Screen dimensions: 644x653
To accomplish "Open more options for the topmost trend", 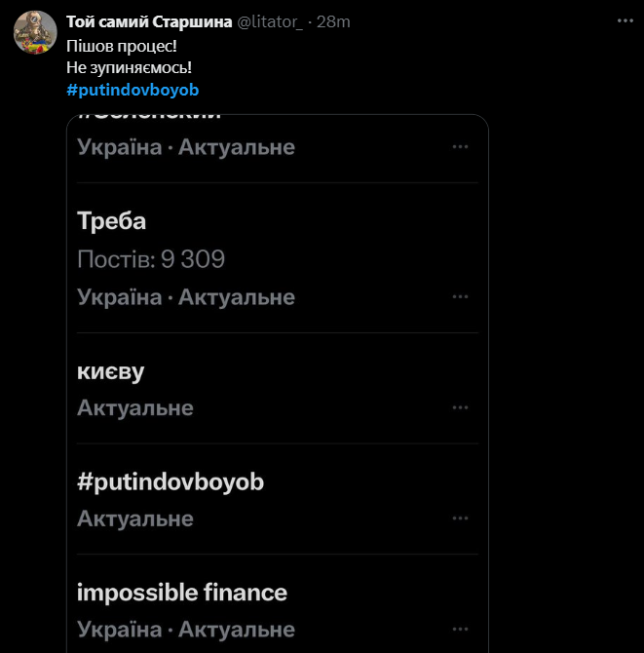I will click(x=460, y=147).
